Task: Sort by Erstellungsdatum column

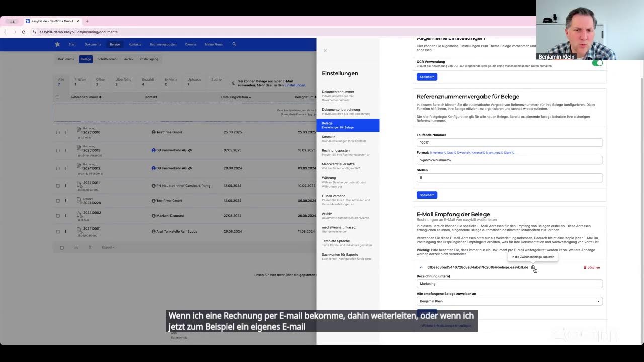Action: pyautogui.click(x=235, y=97)
